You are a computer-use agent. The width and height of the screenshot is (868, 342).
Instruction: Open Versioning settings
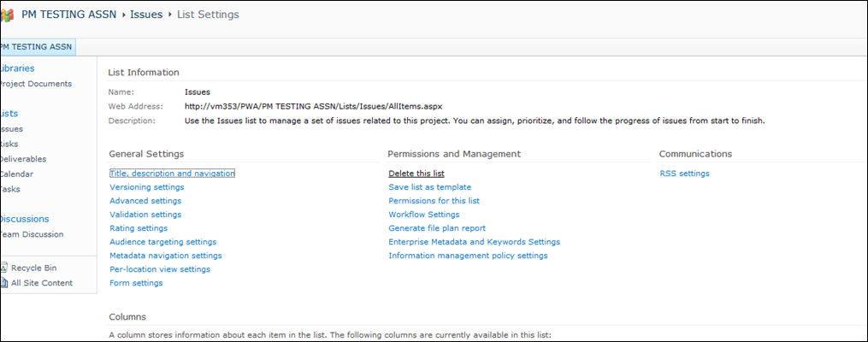(x=146, y=187)
